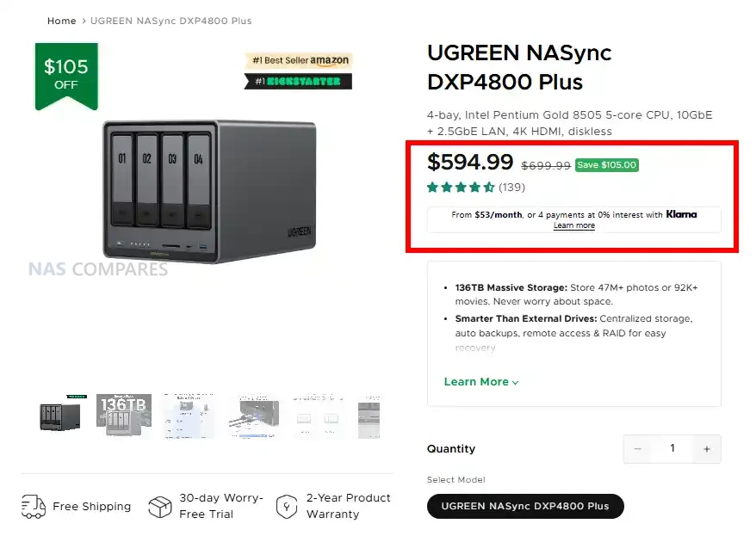Click the Klarna logo
Image resolution: width=756 pixels, height=536 pixels.
(x=681, y=214)
